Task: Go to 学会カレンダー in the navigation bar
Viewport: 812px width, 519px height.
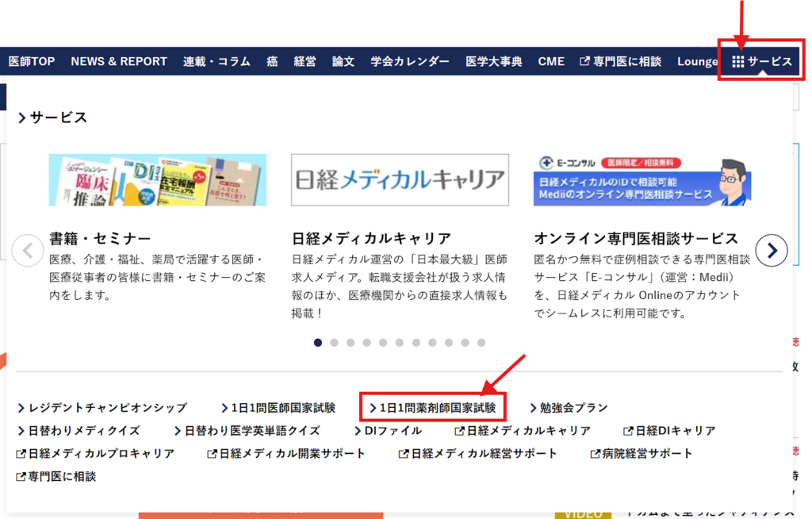Action: click(409, 62)
